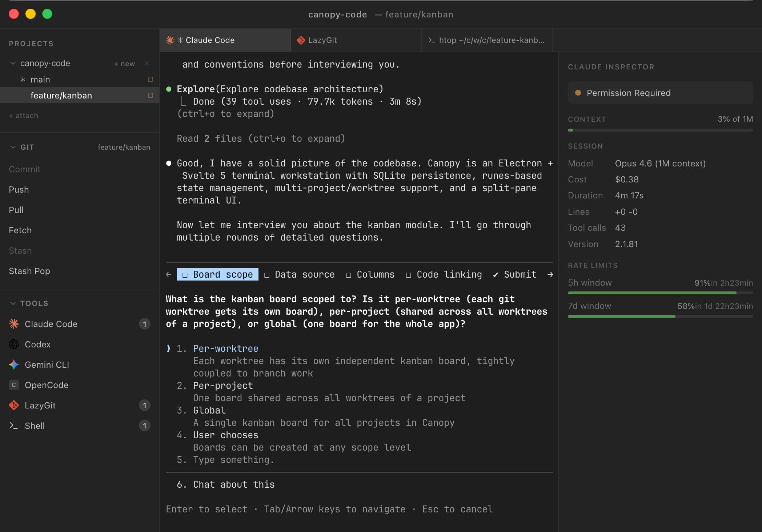Click the Claude Code tab's sunburst icon
This screenshot has width=762, height=532.
pyautogui.click(x=170, y=40)
